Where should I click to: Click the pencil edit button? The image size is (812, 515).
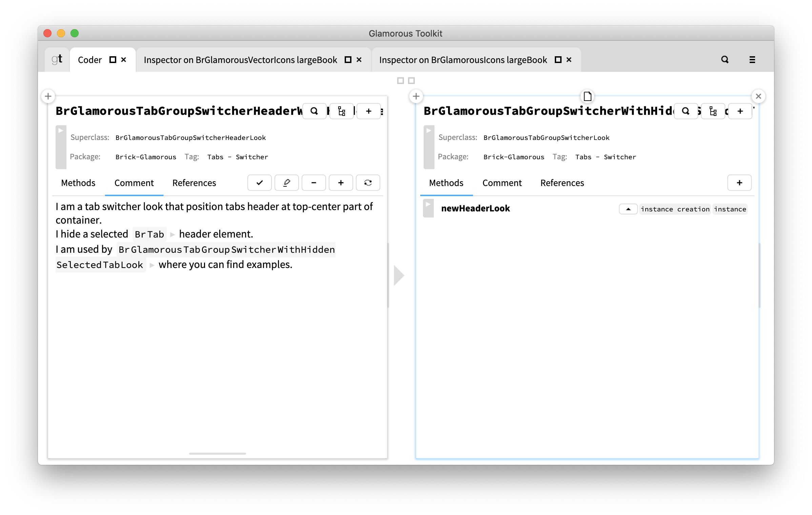coord(287,183)
